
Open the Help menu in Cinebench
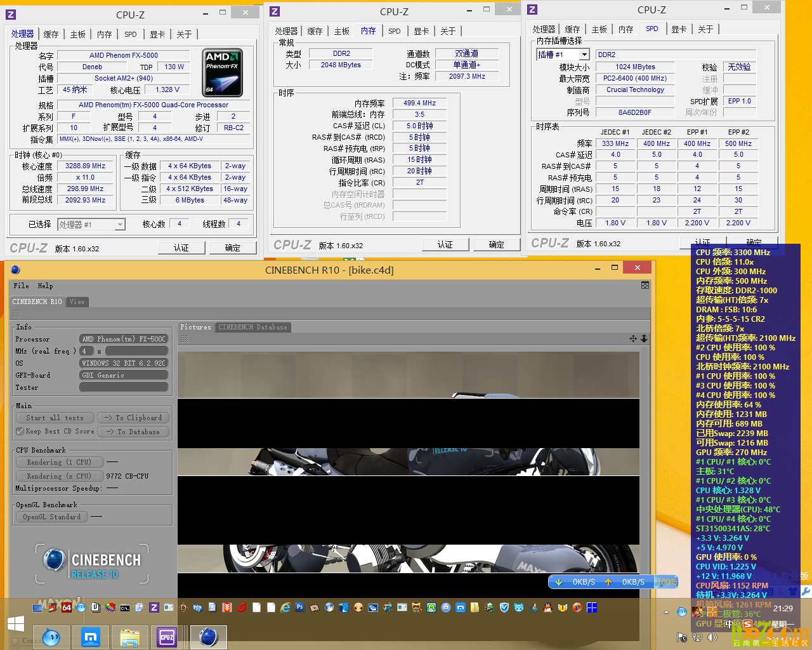(45, 286)
